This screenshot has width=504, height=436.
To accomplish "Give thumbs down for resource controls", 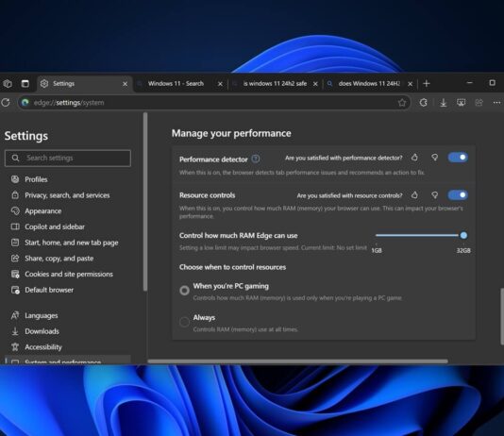I will pos(434,195).
